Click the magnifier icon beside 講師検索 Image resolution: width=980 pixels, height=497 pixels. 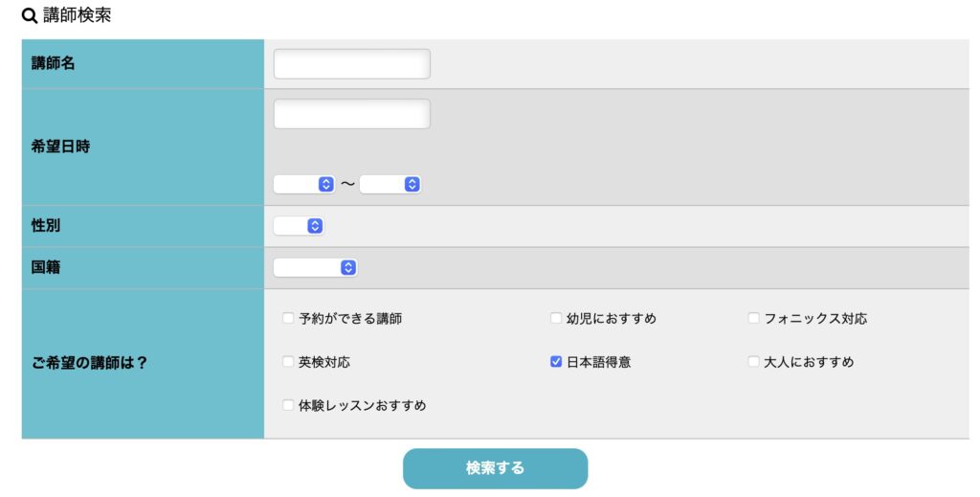[x=30, y=16]
